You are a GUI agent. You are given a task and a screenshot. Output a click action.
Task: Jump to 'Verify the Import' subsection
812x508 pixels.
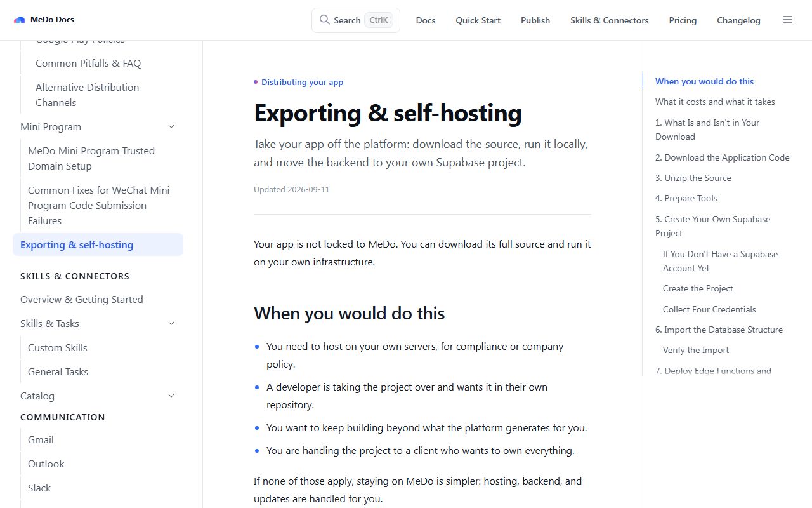tap(696, 350)
